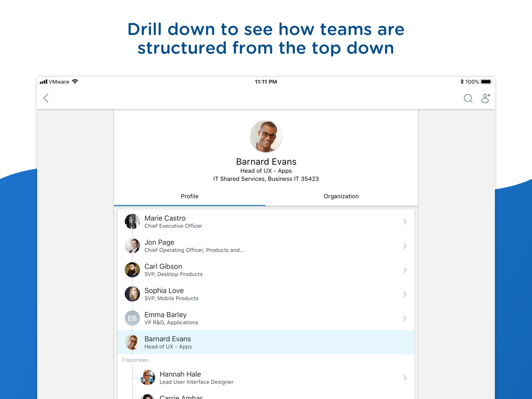Tap Barnard Evans large profile photo
The image size is (532, 399).
coord(266,136)
